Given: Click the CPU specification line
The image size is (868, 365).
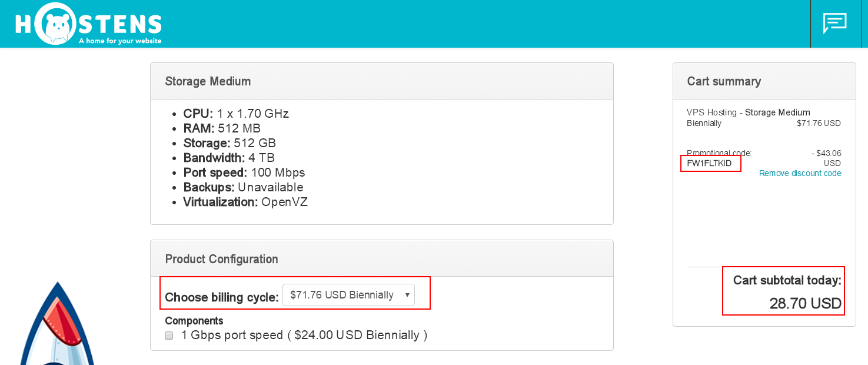Looking at the screenshot, I should pyautogui.click(x=236, y=114).
